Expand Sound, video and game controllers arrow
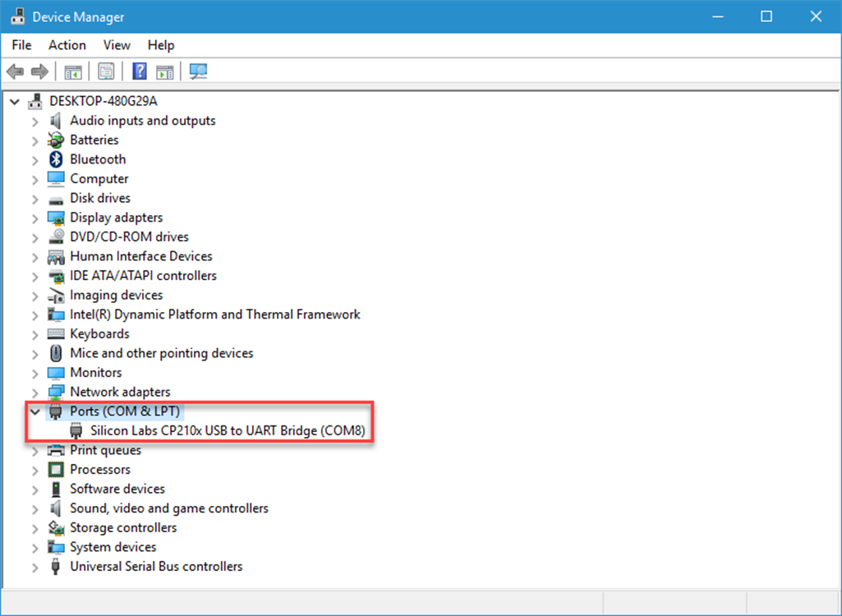 [x=35, y=509]
